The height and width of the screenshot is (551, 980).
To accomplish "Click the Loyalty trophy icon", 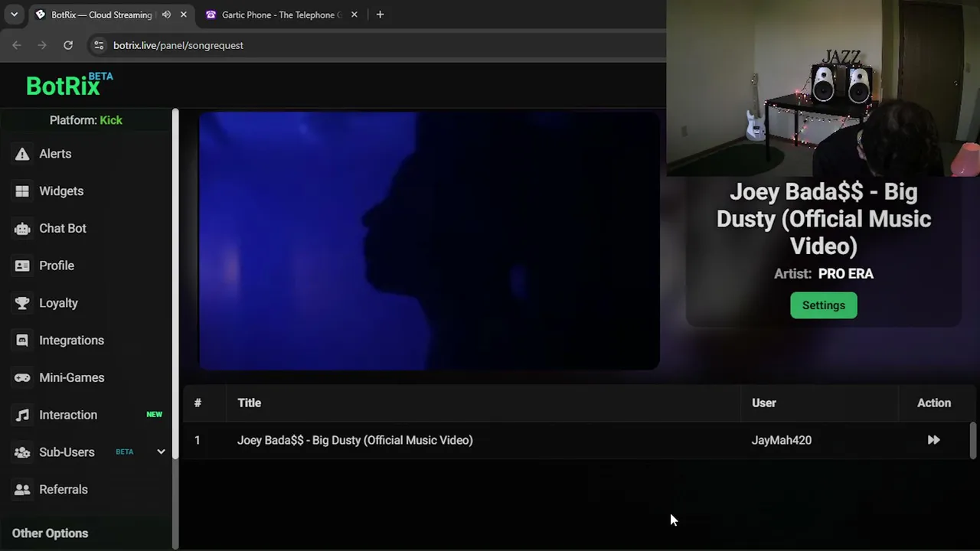I will 22,303.
